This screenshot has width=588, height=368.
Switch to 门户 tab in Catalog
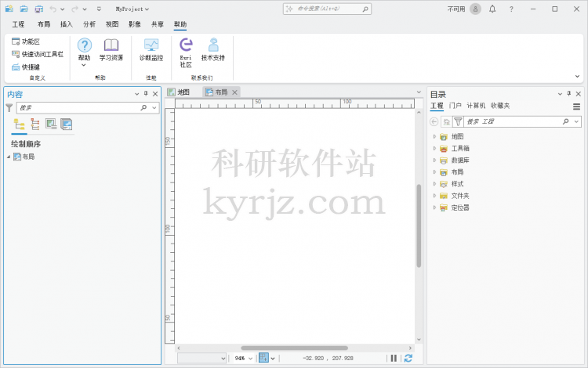click(455, 106)
